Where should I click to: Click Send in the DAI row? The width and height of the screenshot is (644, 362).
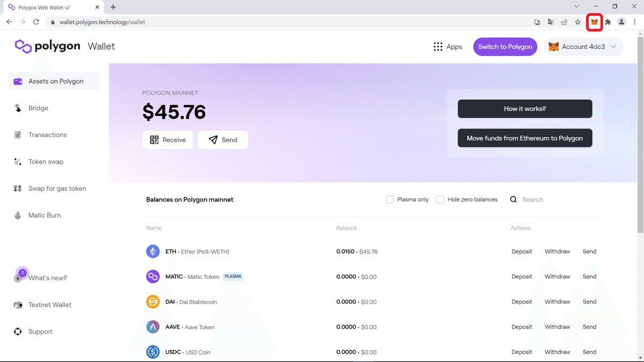[589, 301]
